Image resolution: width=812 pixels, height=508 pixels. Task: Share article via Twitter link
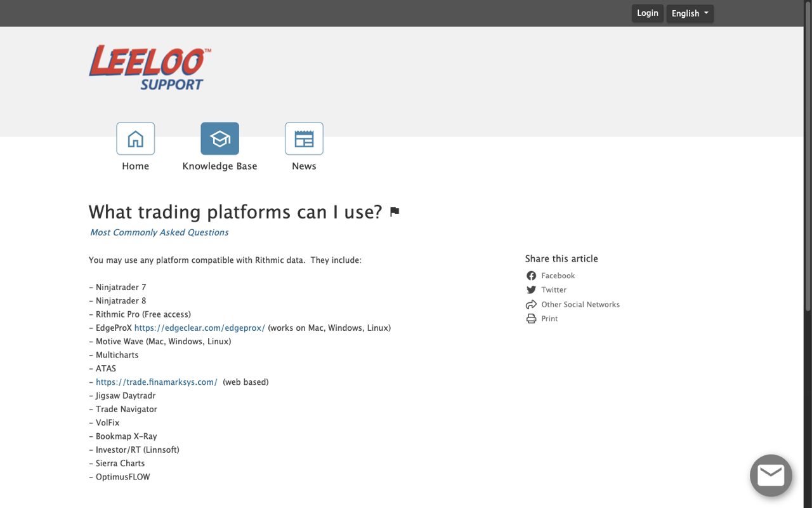[x=554, y=290]
